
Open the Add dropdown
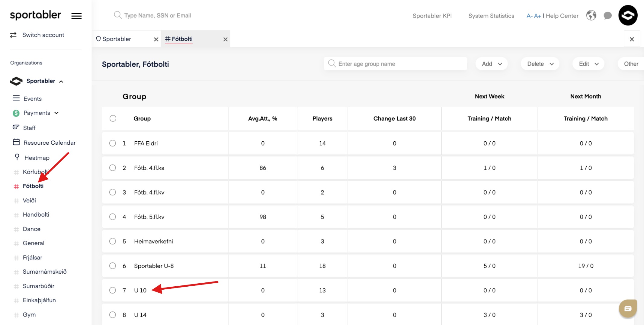(492, 64)
